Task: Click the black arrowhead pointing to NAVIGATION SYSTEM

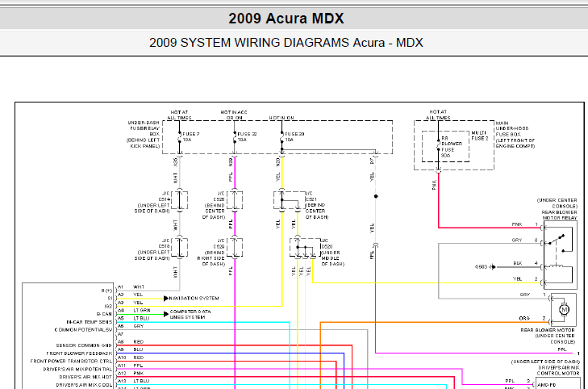Action: click(166, 299)
